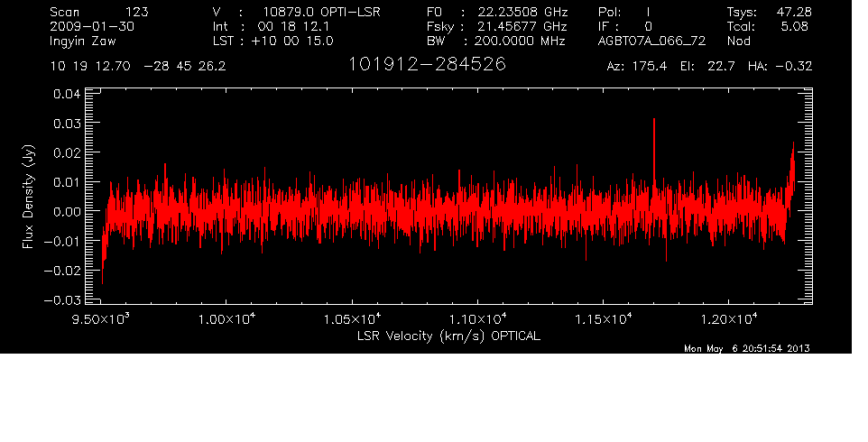The width and height of the screenshot is (868, 442).
Task: Click the -0.01 y-axis tick label
Action: coord(61,241)
